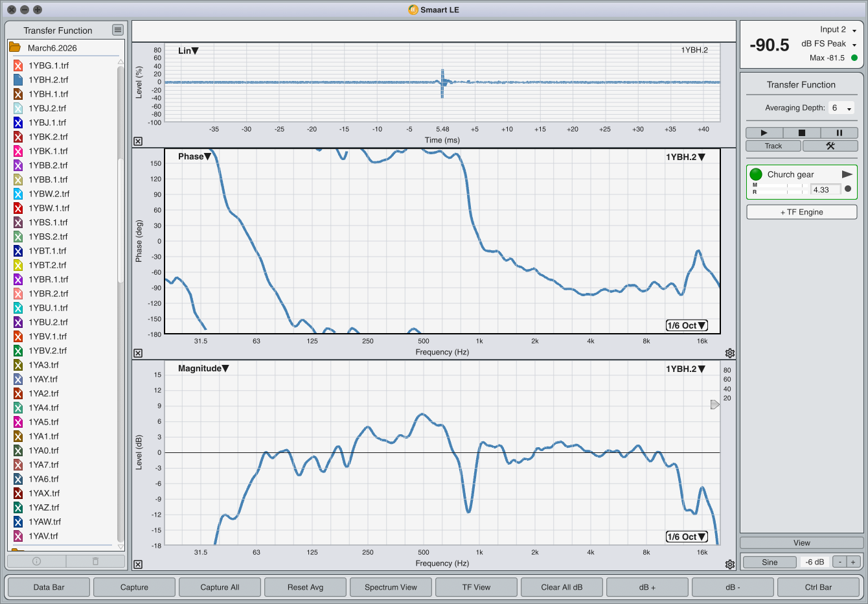Image resolution: width=868 pixels, height=604 pixels.
Task: Start measurement with the play button
Action: pyautogui.click(x=764, y=133)
